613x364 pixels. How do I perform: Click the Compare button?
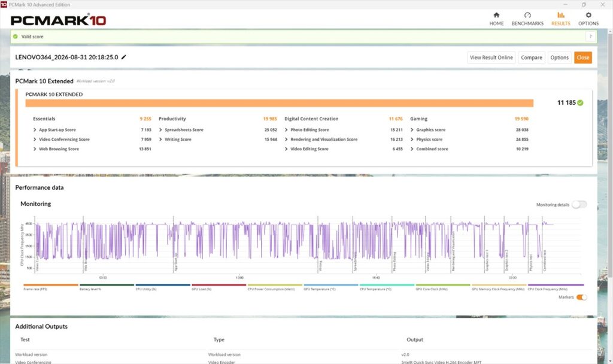(x=532, y=57)
